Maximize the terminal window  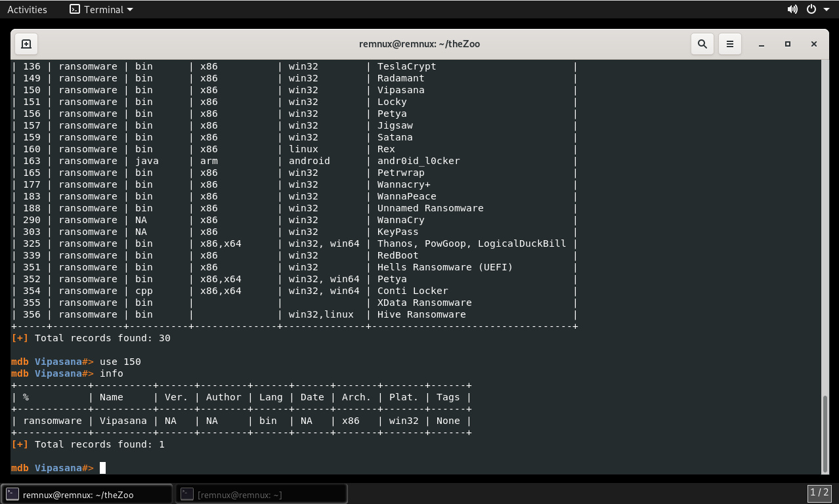coord(788,44)
